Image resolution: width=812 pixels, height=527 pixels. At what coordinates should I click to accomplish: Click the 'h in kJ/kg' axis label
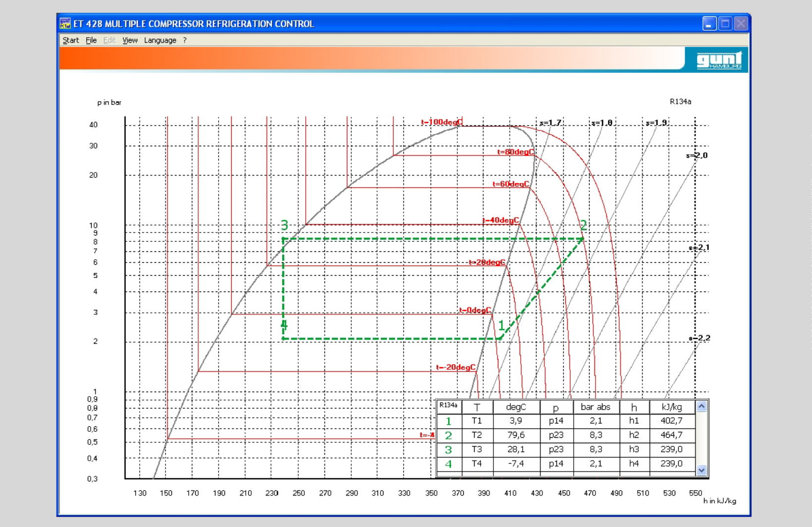[x=720, y=501]
